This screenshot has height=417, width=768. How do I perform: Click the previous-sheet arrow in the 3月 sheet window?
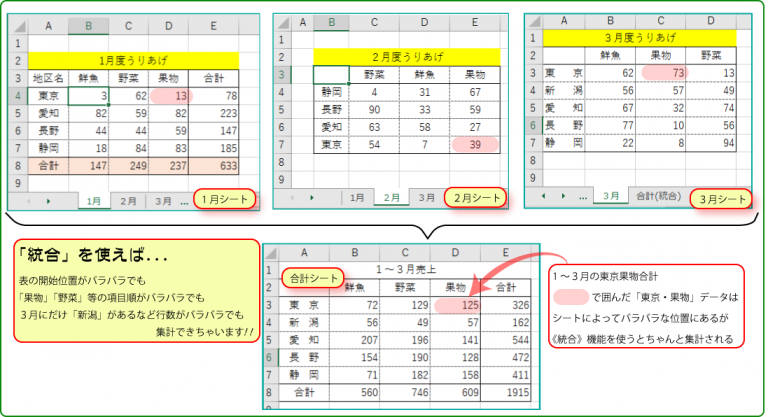pos(544,196)
